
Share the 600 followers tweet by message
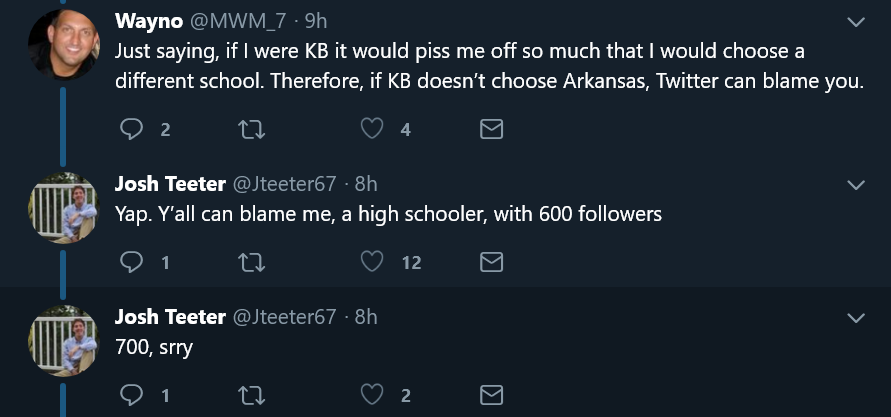(491, 262)
